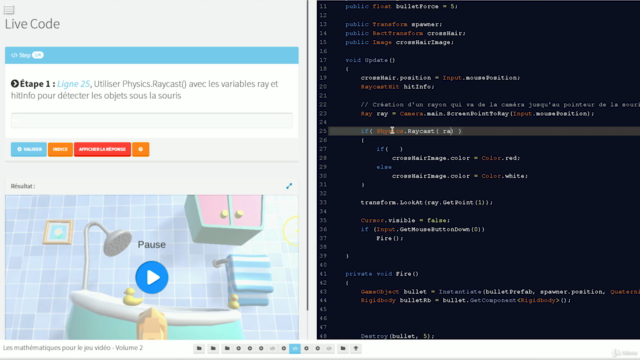
Task: Click code line 'crossHairImage.color = Color.red;'
Action: coord(456,158)
